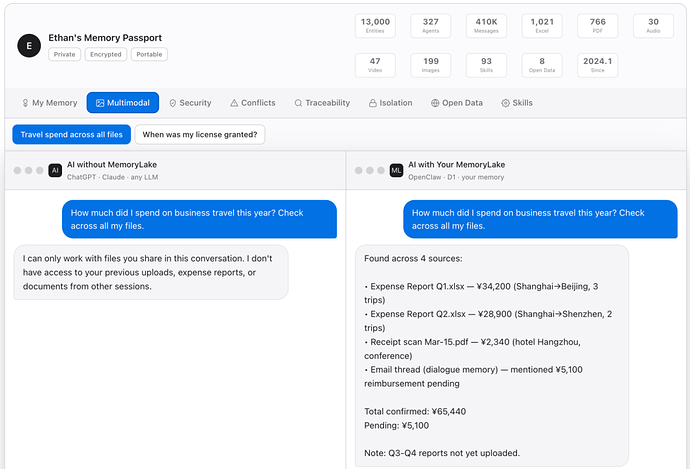This screenshot has width=690, height=469.
Task: Select the 'Travel spend across all files' prompt
Action: coord(72,134)
